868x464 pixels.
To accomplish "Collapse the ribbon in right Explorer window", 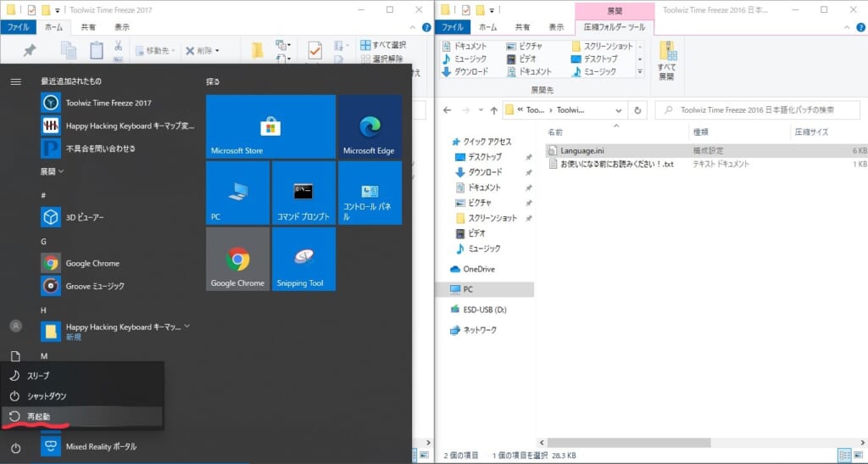I will [847, 27].
